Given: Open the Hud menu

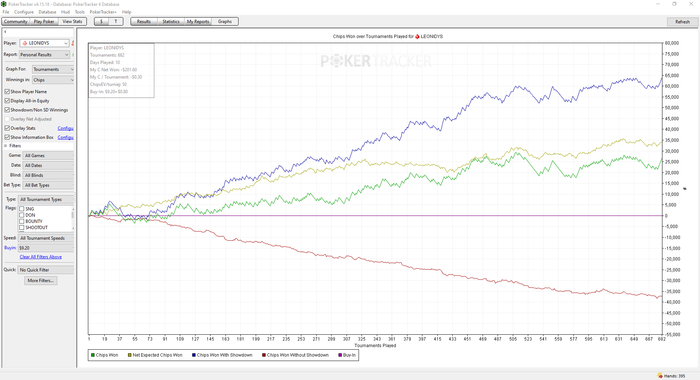Looking at the screenshot, I should 65,12.
